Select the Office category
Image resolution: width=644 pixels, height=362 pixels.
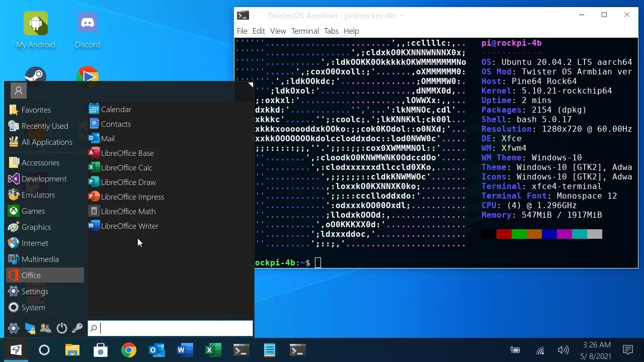pyautogui.click(x=45, y=275)
